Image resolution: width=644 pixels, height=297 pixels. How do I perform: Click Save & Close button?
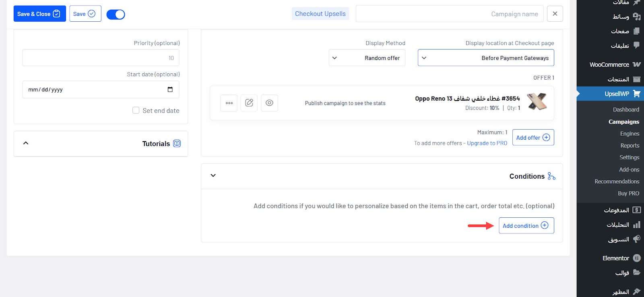point(39,14)
